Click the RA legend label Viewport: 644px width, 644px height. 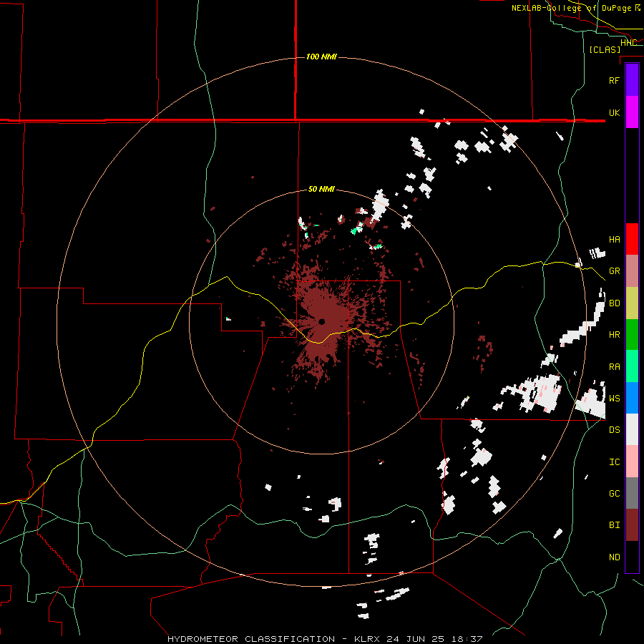[614, 367]
